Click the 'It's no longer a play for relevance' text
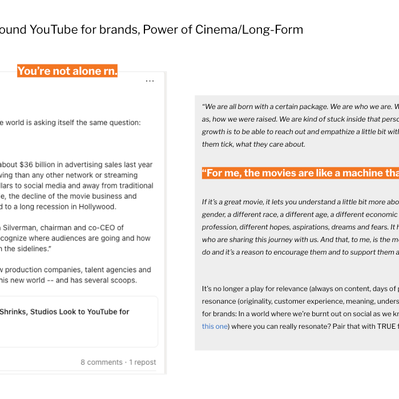The height and width of the screenshot is (399, 399). 300,289
